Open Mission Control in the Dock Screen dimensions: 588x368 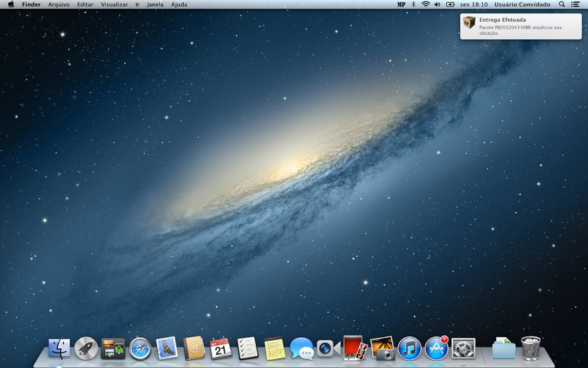(113, 348)
